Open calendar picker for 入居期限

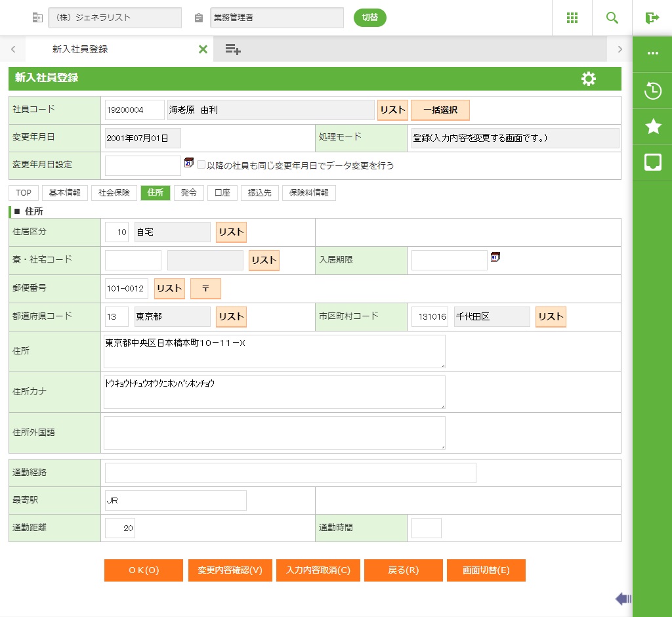495,257
